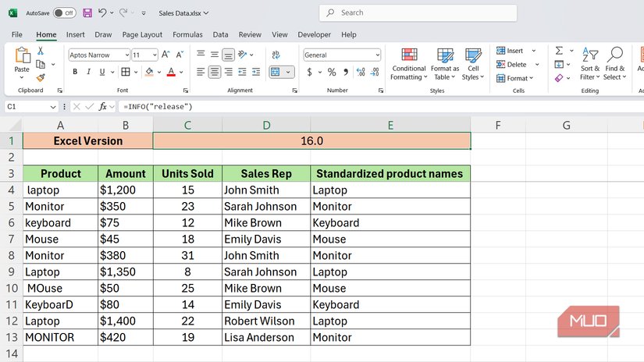The image size is (644, 362).
Task: Click in the Search box
Action: click(x=418, y=12)
